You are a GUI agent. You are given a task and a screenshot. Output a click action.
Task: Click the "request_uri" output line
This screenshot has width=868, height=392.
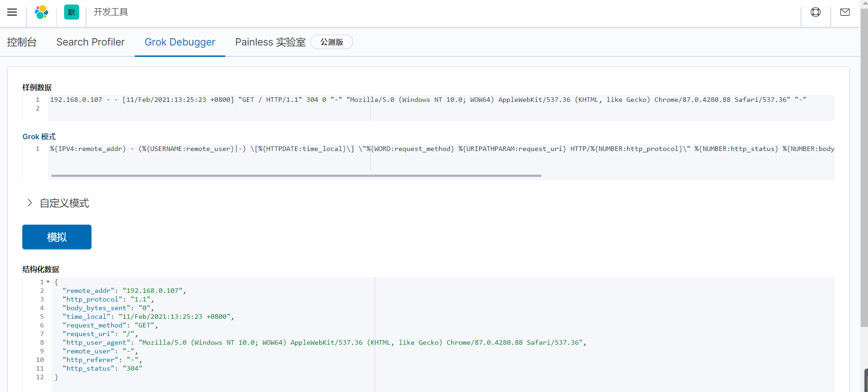click(100, 334)
